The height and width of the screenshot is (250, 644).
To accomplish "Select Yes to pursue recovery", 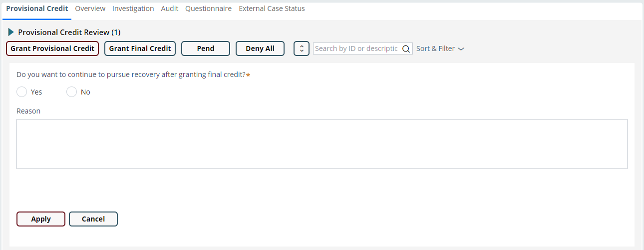I will coord(21,92).
